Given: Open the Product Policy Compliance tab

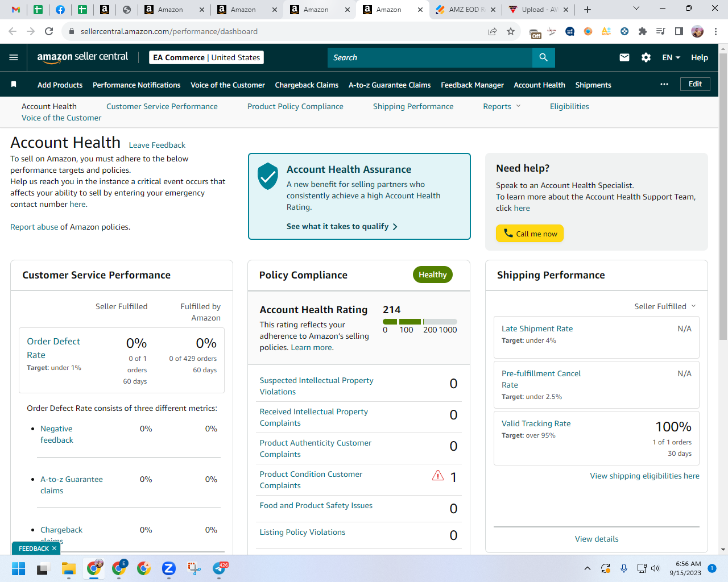Looking at the screenshot, I should (295, 106).
